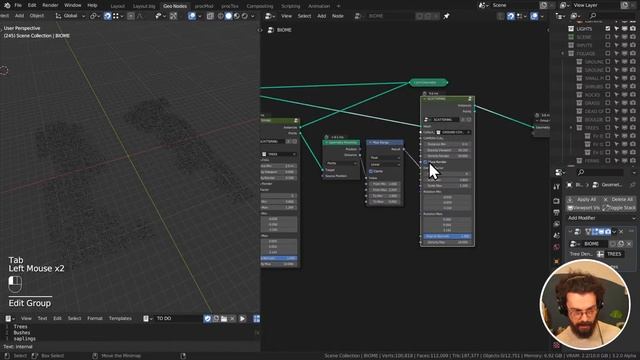This screenshot has height=360, width=640.
Task: Open the Window menu
Action: (73, 5)
